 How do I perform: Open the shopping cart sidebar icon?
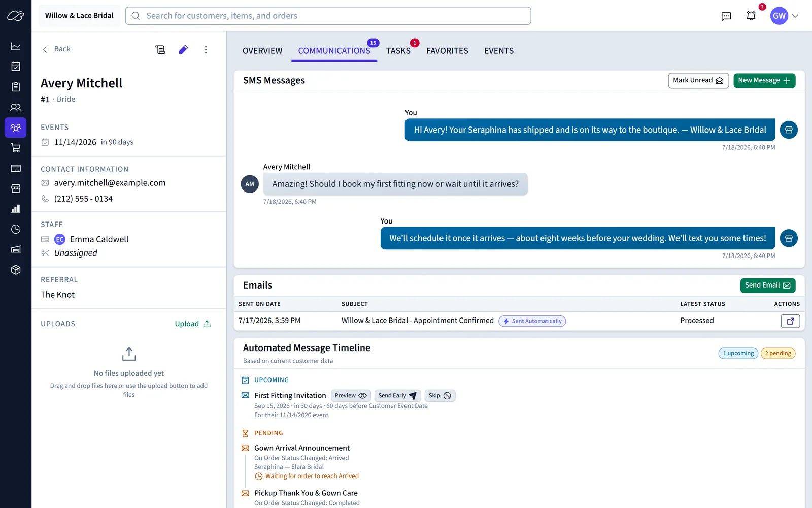pos(16,148)
